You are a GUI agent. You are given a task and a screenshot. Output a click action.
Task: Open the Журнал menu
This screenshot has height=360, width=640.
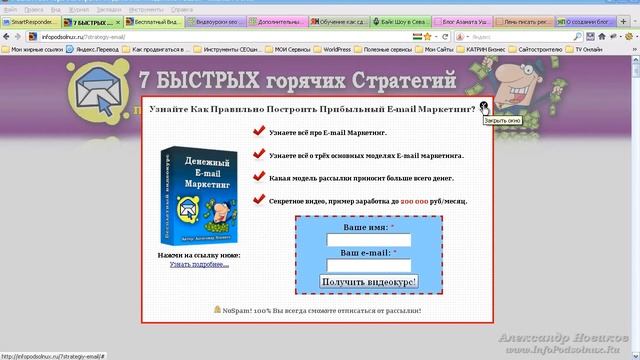point(78,9)
